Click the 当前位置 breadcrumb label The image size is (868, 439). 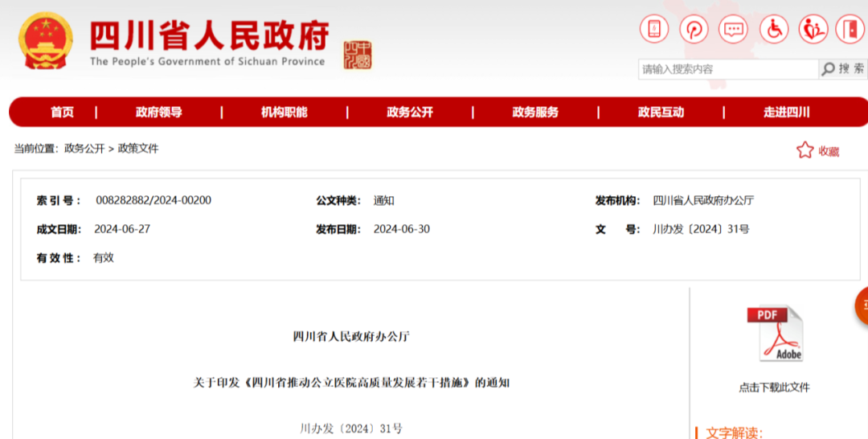36,149
